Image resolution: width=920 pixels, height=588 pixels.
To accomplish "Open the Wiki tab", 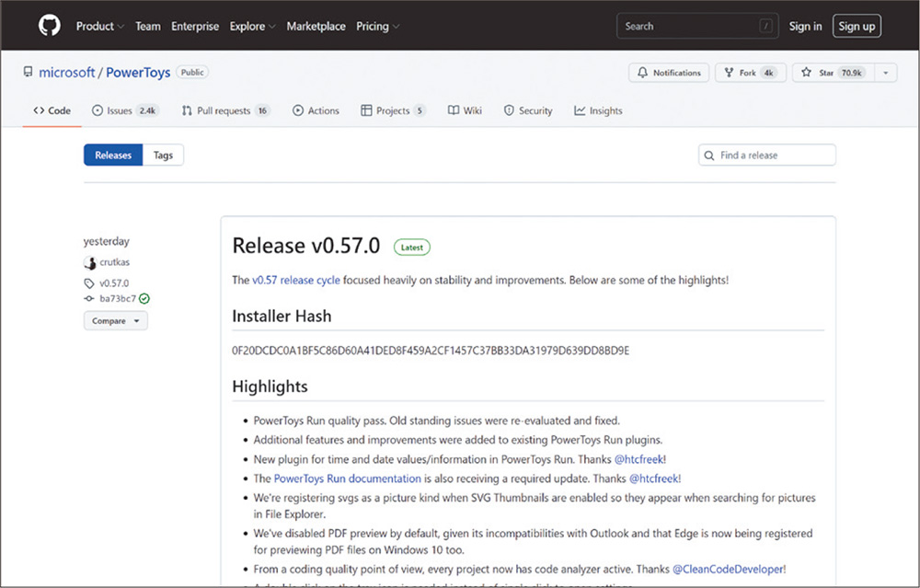I will [465, 110].
